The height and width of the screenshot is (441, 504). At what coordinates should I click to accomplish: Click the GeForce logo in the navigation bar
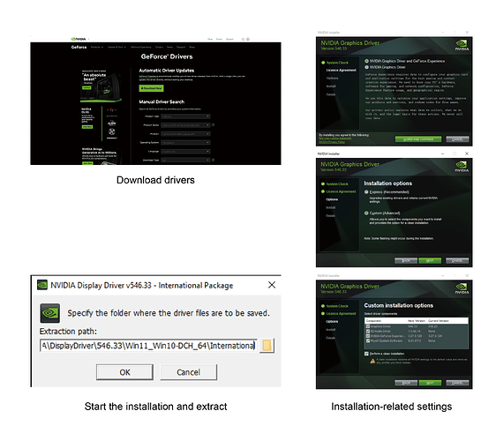tap(79, 48)
